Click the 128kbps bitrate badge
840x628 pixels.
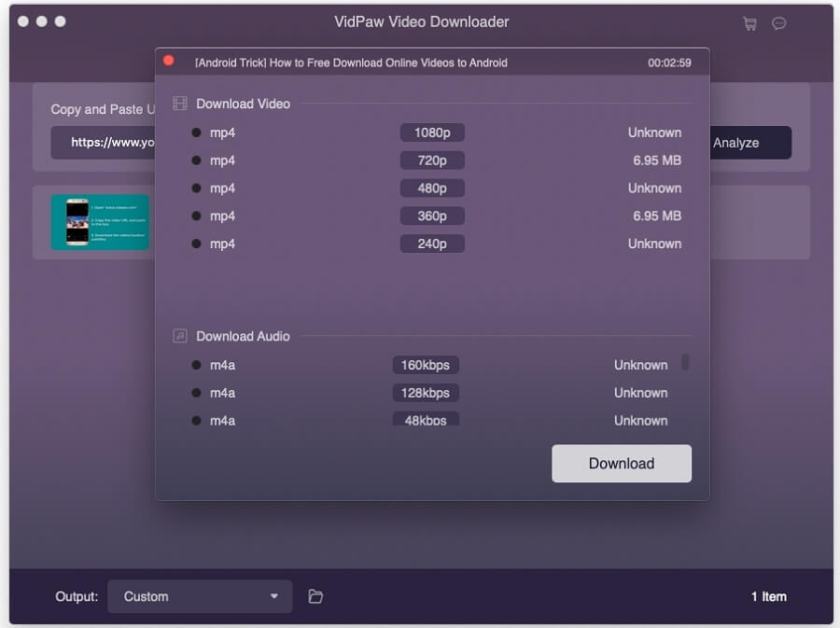click(x=426, y=393)
